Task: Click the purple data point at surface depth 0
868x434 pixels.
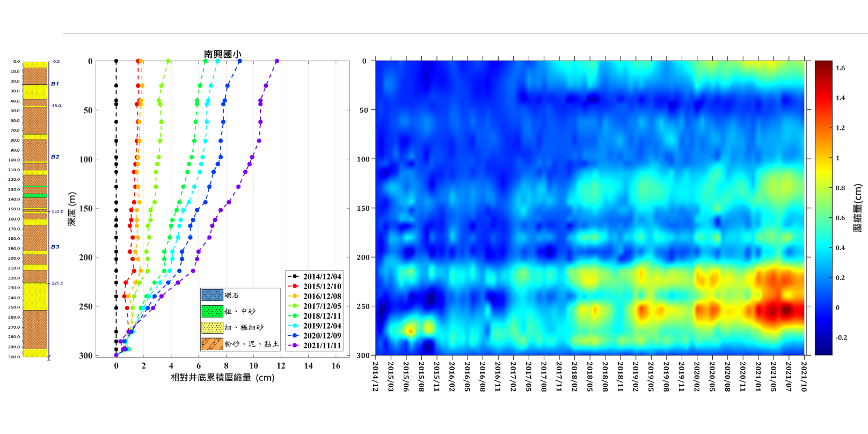Action: coord(277,61)
